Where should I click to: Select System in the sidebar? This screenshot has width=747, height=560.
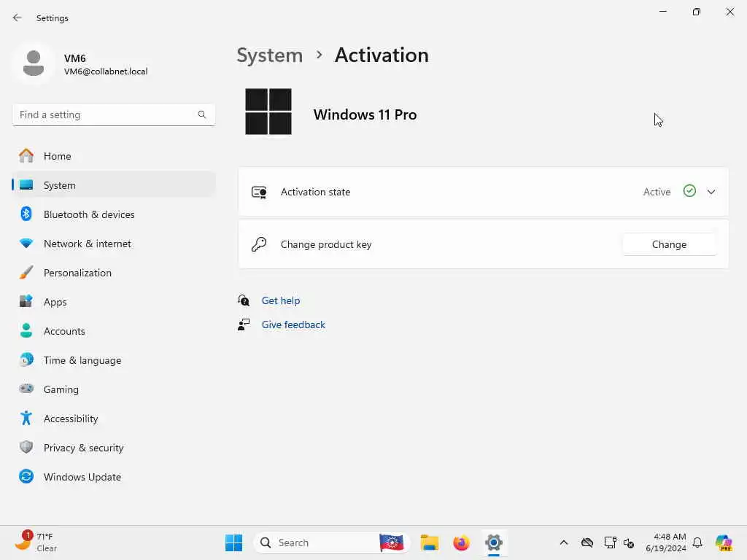[113, 185]
